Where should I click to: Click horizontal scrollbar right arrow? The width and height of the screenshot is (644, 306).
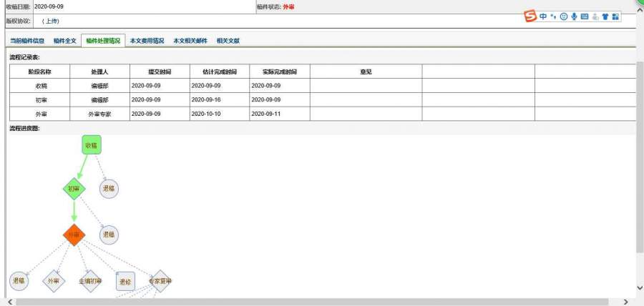(x=626, y=302)
